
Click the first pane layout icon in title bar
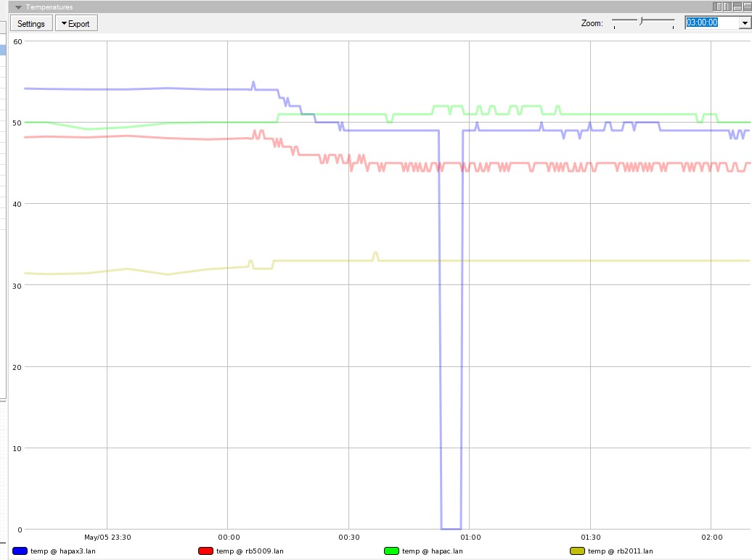[717, 7]
